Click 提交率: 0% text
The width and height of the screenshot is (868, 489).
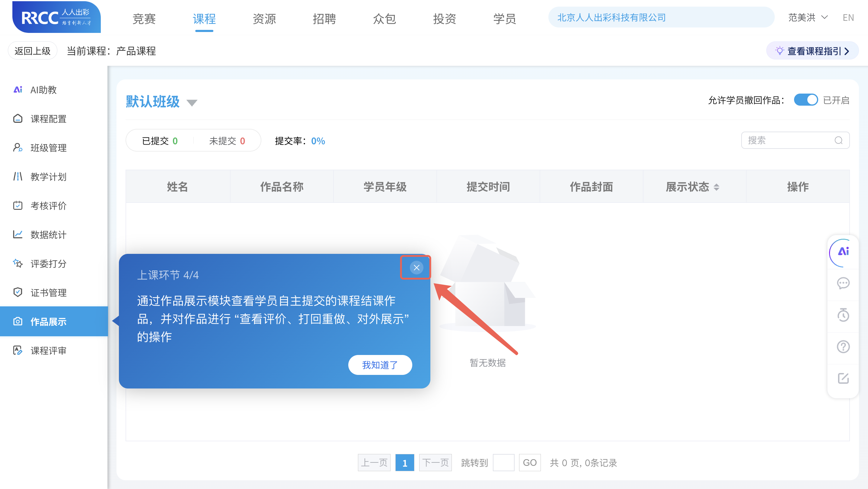coord(300,141)
